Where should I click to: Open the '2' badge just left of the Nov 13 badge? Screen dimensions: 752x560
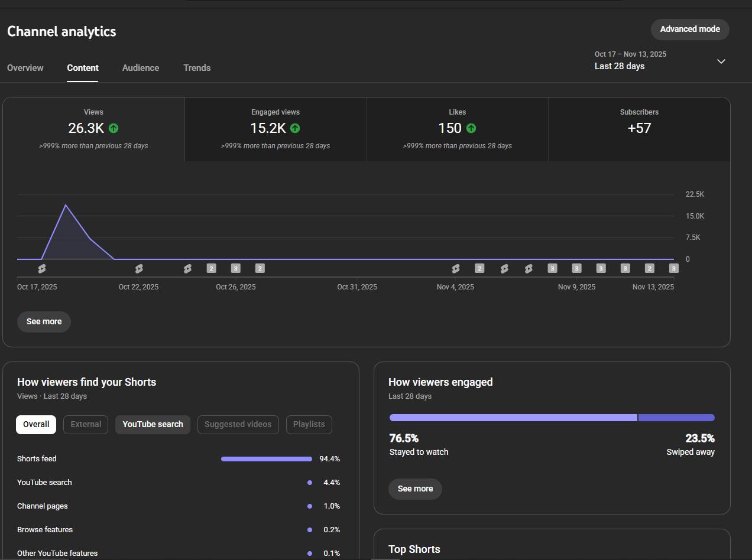click(x=649, y=268)
